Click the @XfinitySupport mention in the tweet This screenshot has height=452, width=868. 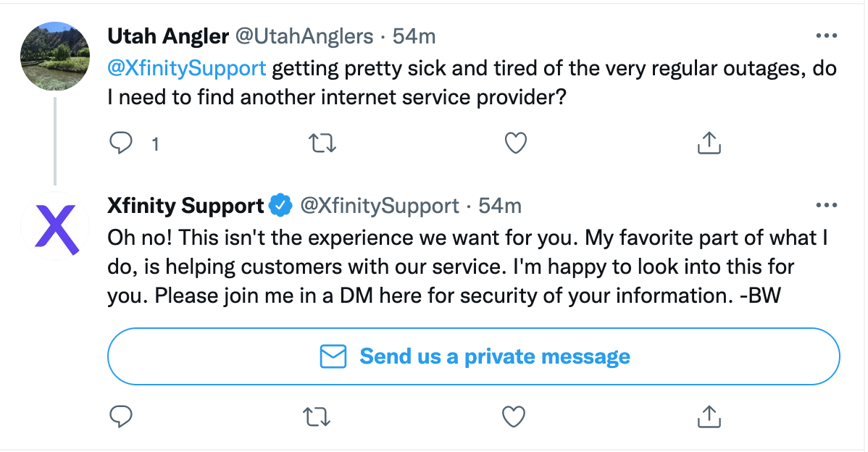click(187, 69)
